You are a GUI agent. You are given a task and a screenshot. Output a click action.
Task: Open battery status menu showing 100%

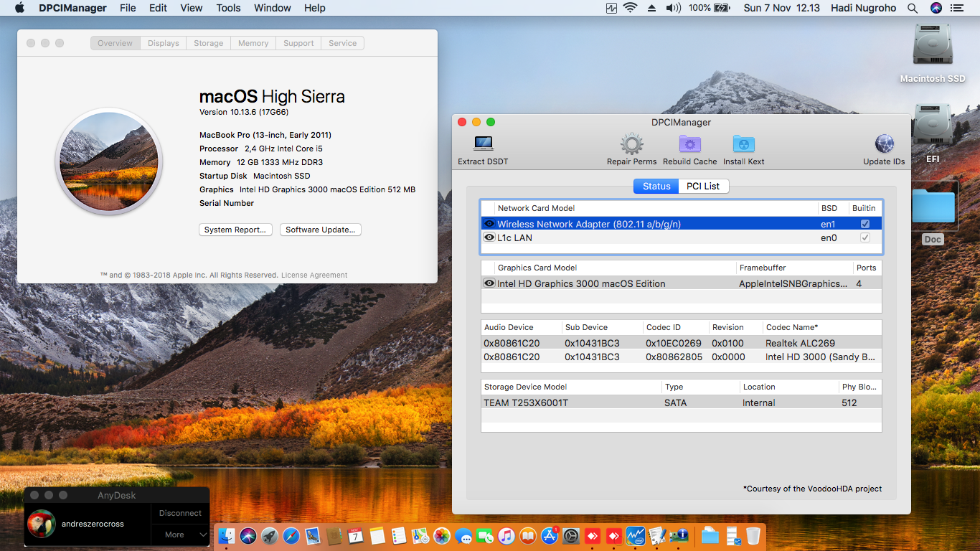[x=709, y=8]
